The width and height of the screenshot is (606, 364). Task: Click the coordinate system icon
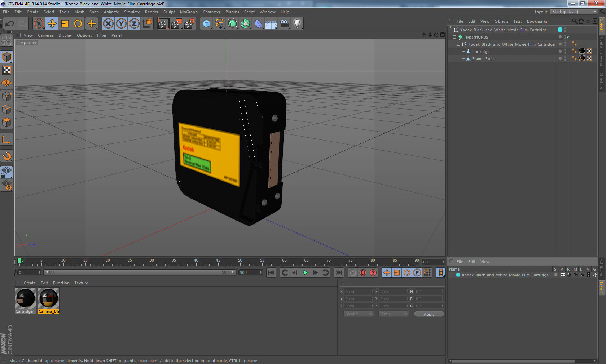click(x=147, y=24)
